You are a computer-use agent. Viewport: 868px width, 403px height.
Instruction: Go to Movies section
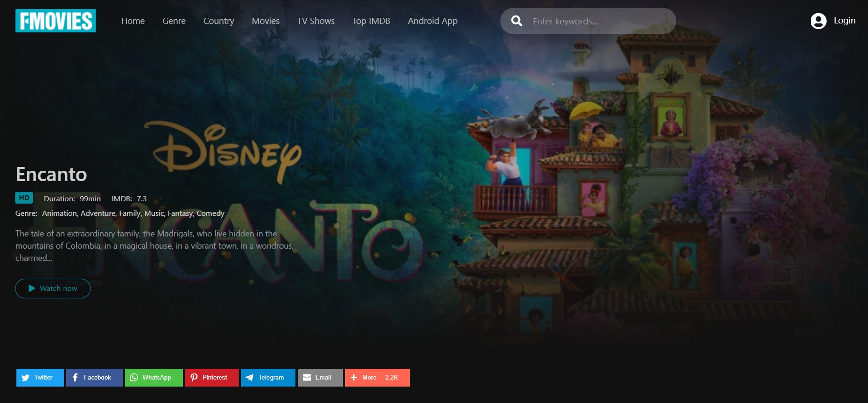tap(265, 21)
